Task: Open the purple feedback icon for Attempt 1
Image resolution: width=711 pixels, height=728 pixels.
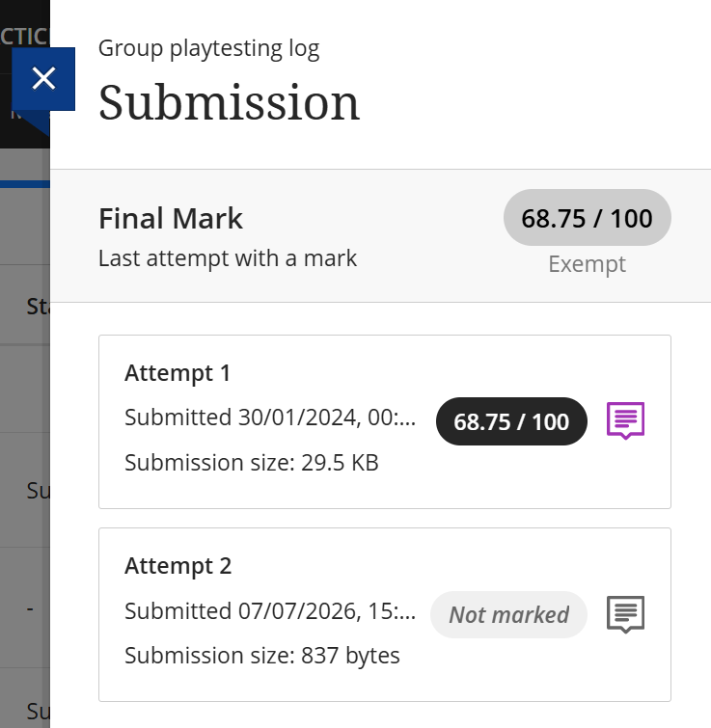Action: click(625, 420)
